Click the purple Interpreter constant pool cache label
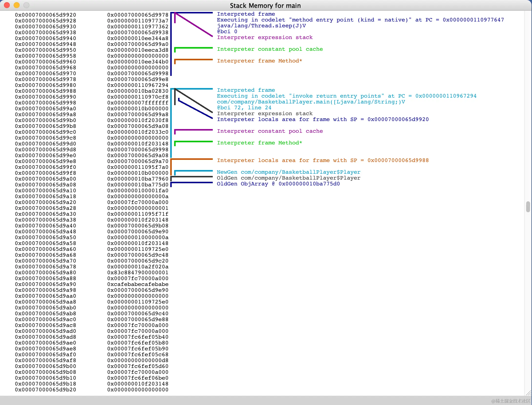 click(270, 131)
